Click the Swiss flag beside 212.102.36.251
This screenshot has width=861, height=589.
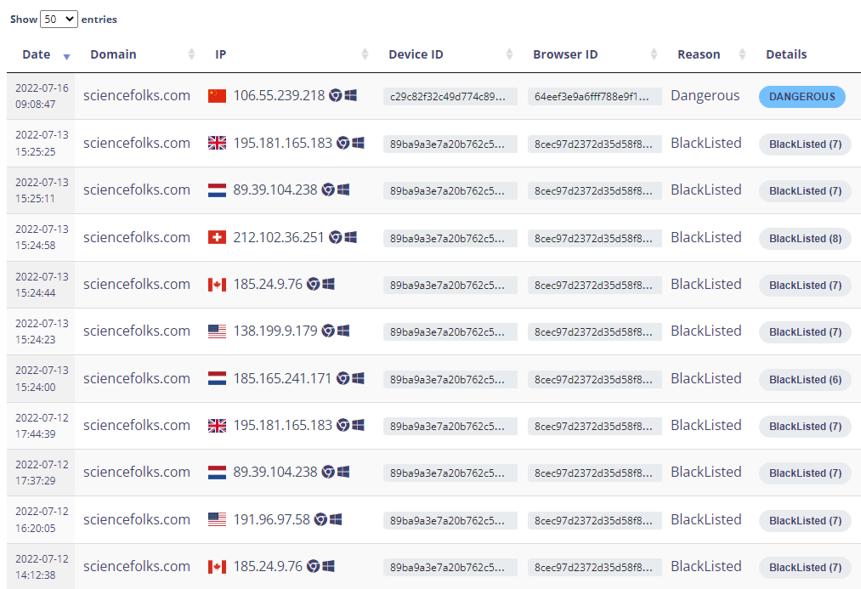217,238
